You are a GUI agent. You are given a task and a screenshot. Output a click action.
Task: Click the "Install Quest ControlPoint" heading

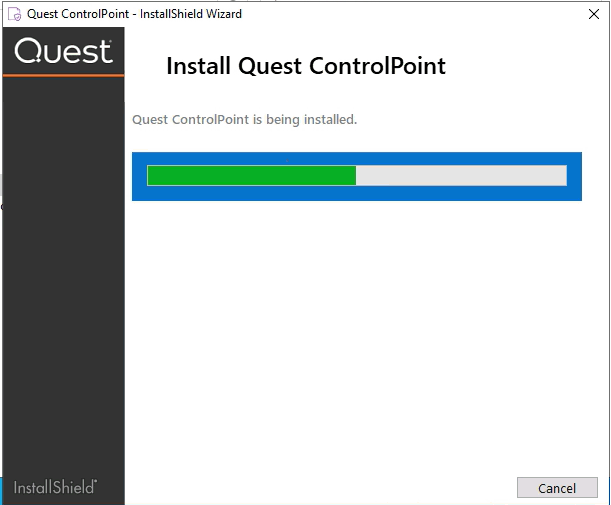point(305,67)
